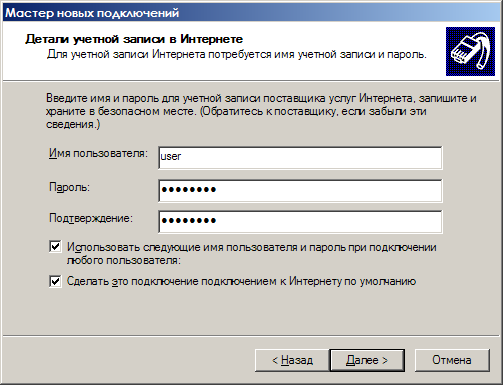Screen dimensions: 503x385
Task: Click the Пароль label text
Action: point(70,187)
